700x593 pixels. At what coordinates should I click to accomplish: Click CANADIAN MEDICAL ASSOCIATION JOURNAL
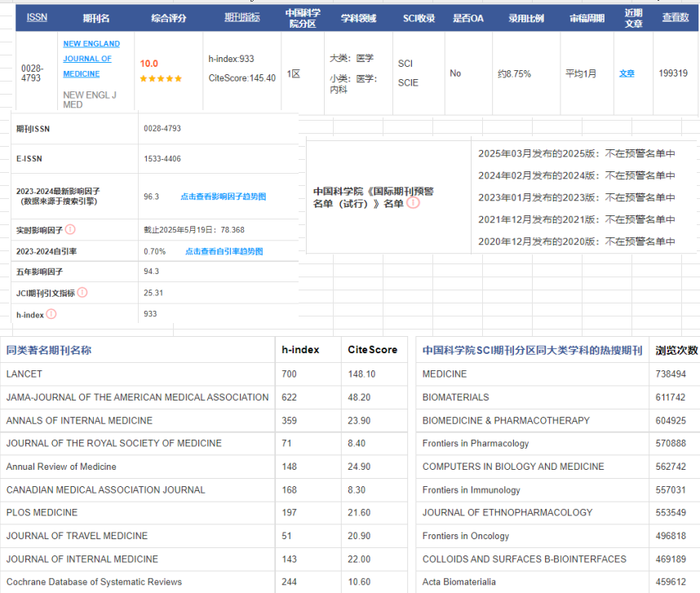coord(106,489)
